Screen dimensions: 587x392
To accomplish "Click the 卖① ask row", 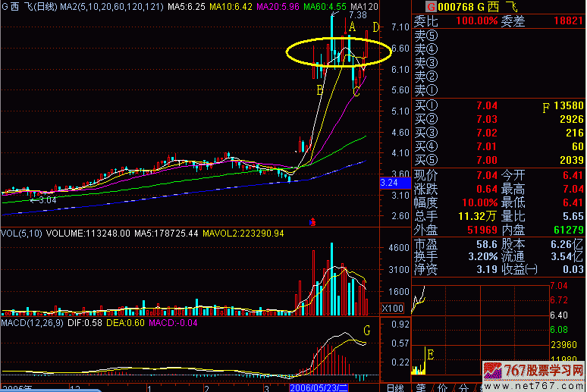I will click(427, 89).
